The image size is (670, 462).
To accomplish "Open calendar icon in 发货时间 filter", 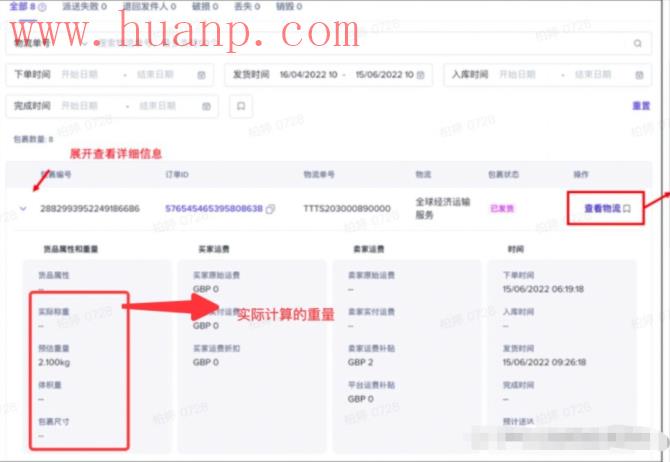I will click(x=420, y=75).
